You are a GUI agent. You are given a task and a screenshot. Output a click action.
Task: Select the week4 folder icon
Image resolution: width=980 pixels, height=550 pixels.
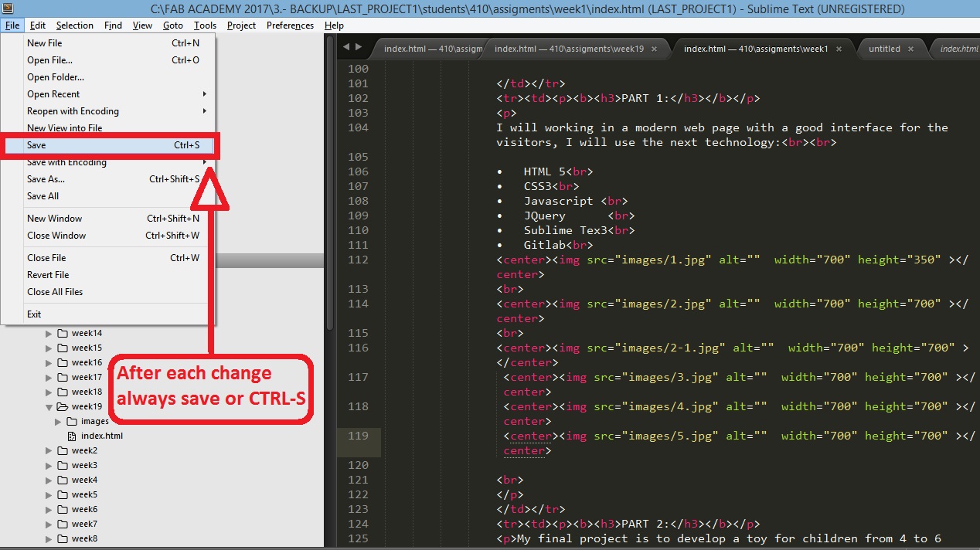tap(63, 480)
